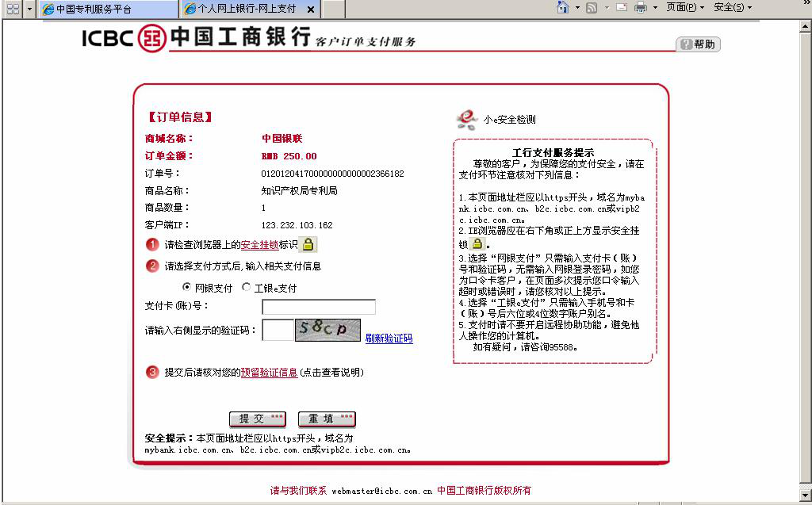Expand the 安全(S) dropdown menu
Image resolution: width=812 pixels, height=505 pixels.
(x=733, y=8)
